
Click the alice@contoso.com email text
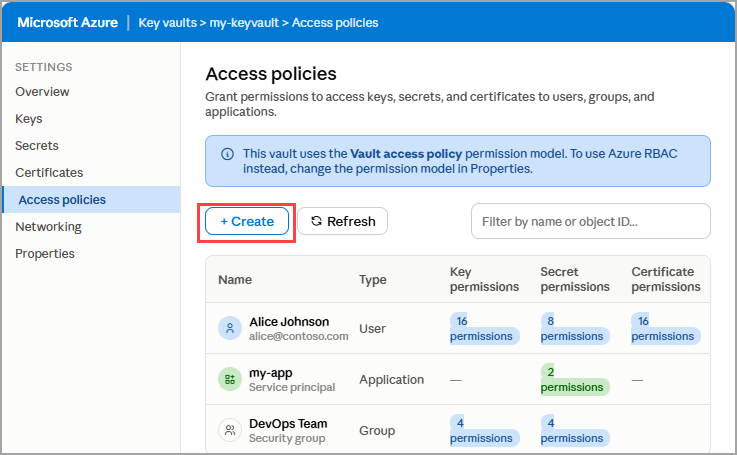pyautogui.click(x=298, y=337)
